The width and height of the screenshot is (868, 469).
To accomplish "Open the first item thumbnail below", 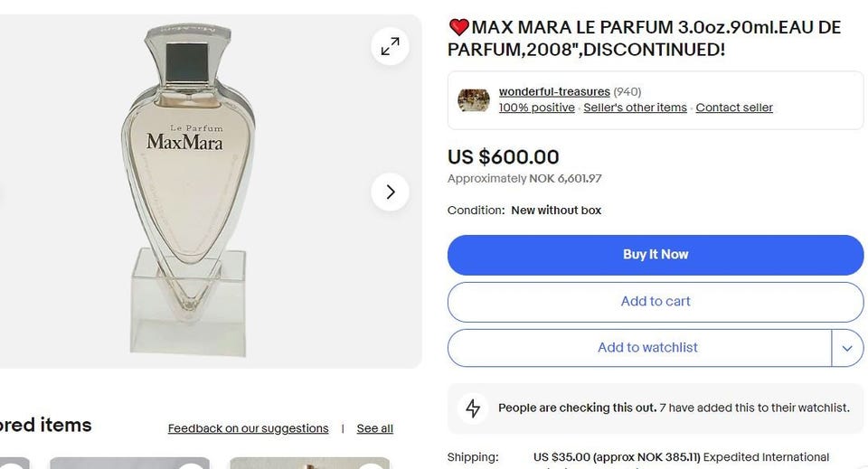I will (x=129, y=463).
